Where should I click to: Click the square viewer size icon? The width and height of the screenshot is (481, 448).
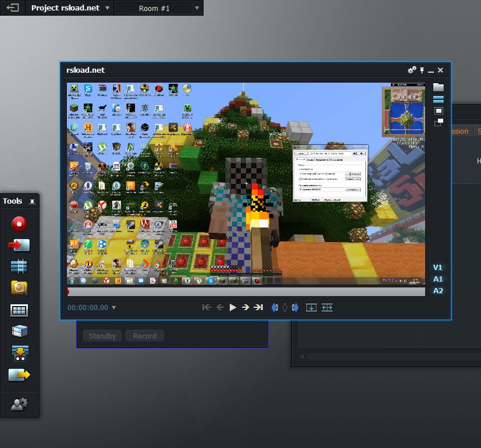click(439, 111)
